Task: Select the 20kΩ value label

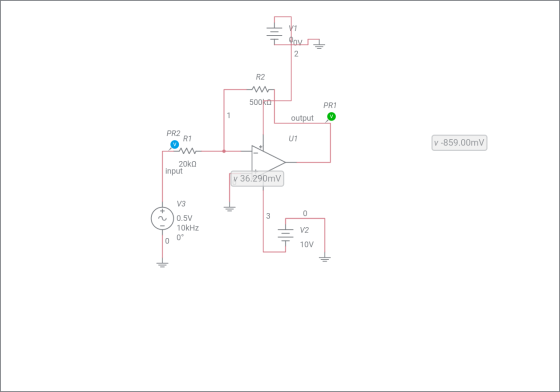Action: (x=188, y=164)
